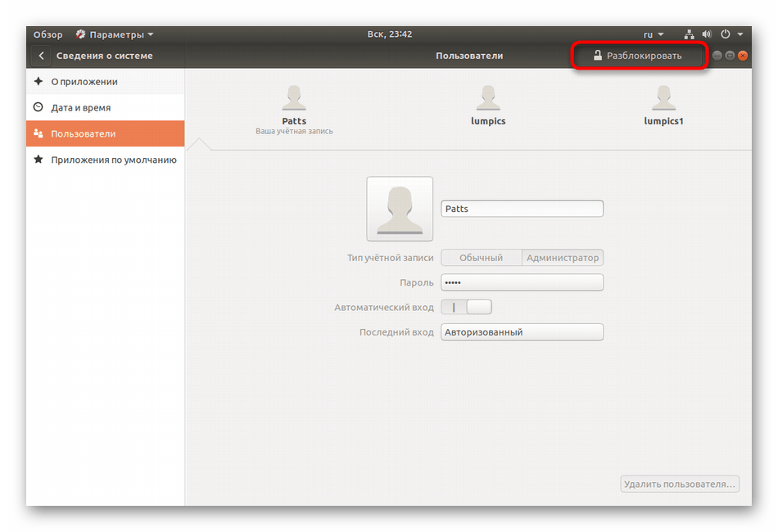Expand the Параметры application menu
This screenshot has width=778, height=532.
tap(115, 34)
